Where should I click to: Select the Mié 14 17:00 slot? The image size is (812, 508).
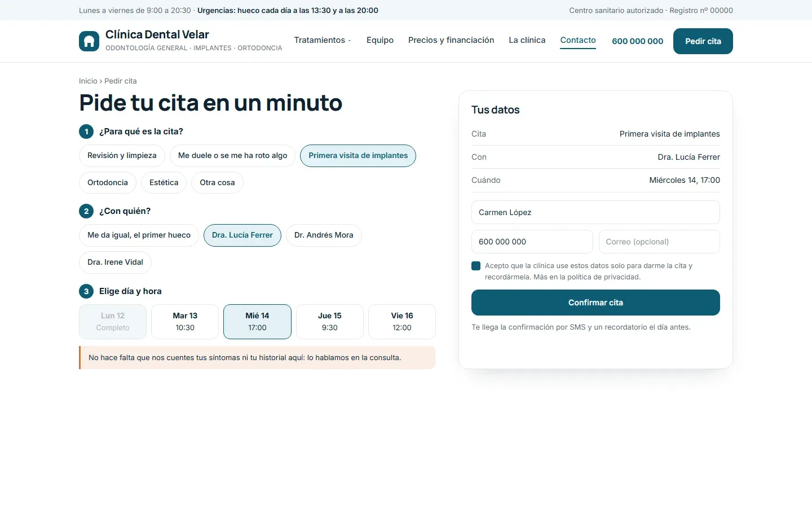pyautogui.click(x=257, y=322)
